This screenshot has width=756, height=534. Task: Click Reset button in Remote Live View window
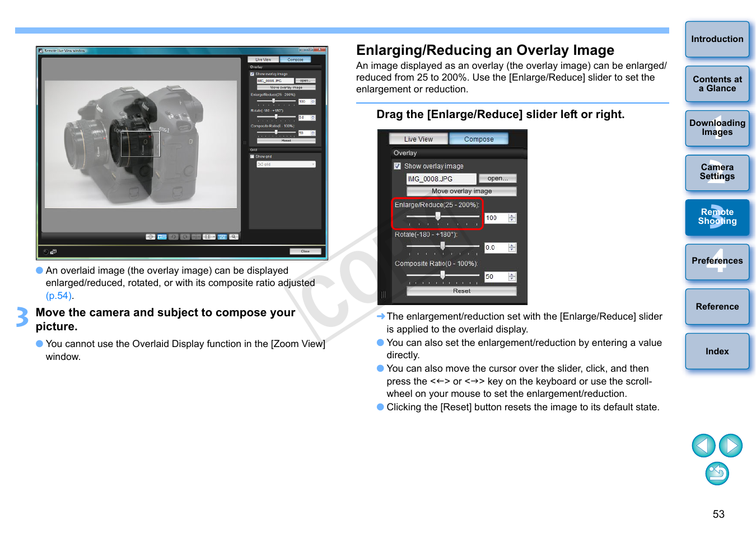pyautogui.click(x=286, y=140)
